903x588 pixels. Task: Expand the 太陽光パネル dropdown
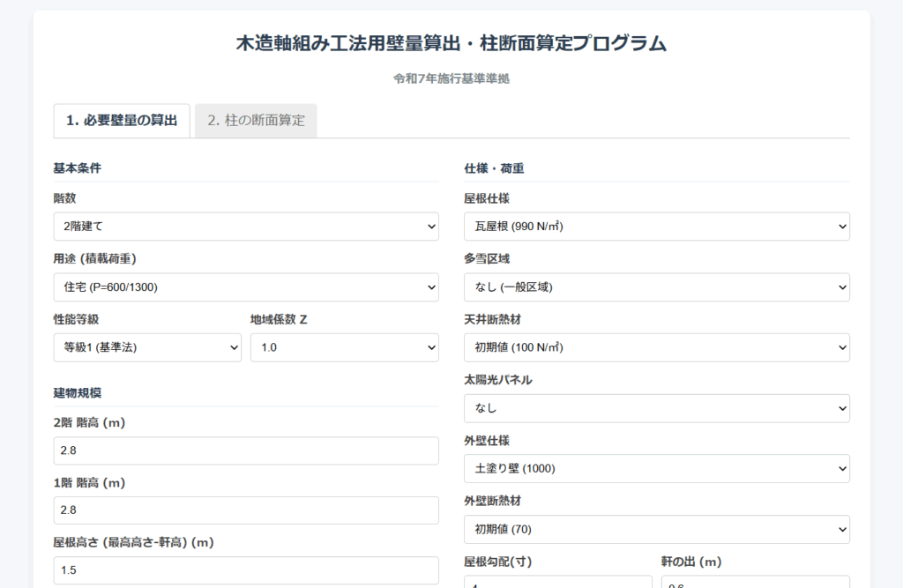656,408
